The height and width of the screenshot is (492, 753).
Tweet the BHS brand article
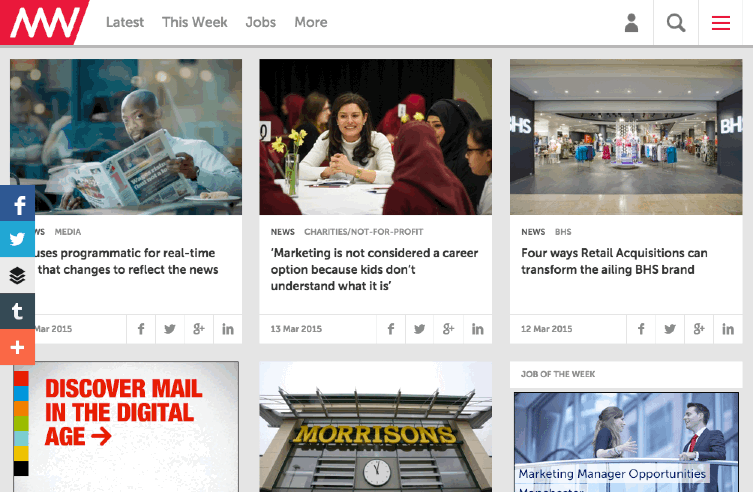tap(670, 329)
